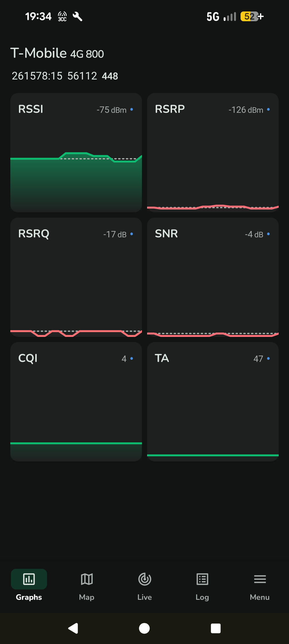Tap the -75 dBm RSSI value

112,110
